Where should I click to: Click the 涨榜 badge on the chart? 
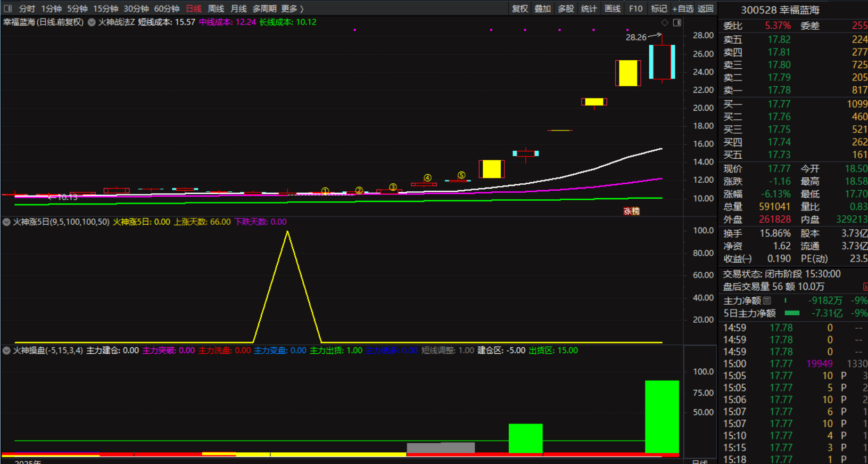tap(631, 211)
